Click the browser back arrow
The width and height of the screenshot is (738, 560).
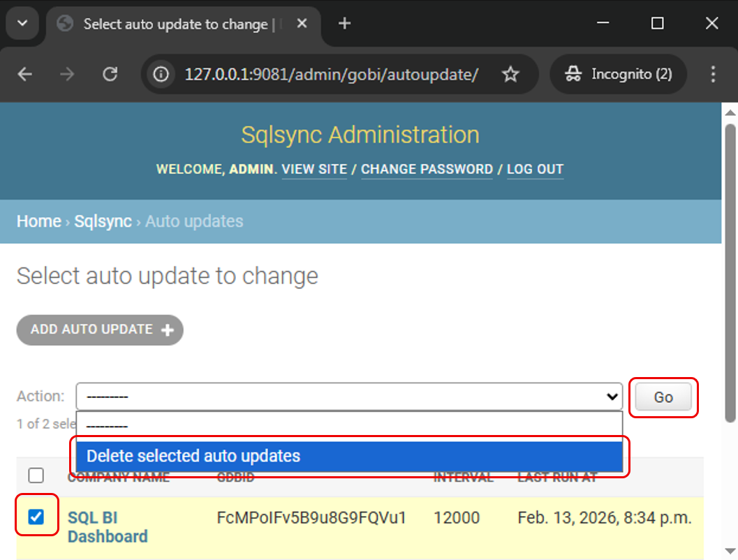coord(25,74)
